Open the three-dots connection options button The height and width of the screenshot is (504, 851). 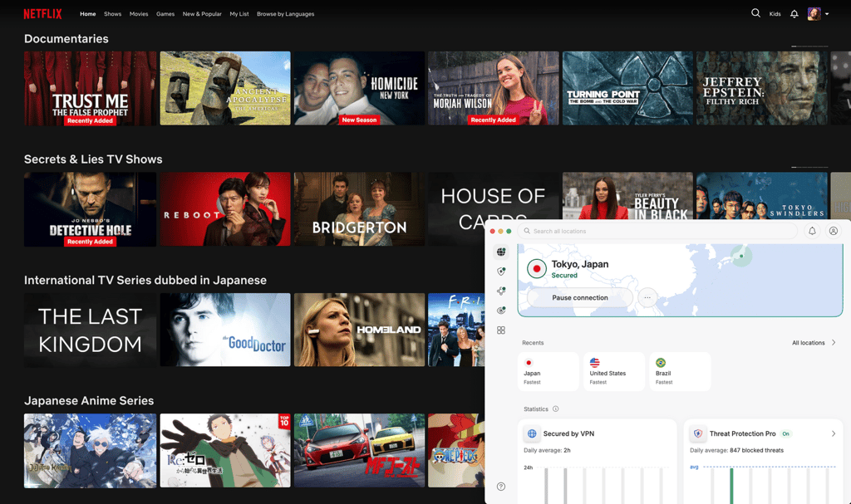pyautogui.click(x=647, y=297)
